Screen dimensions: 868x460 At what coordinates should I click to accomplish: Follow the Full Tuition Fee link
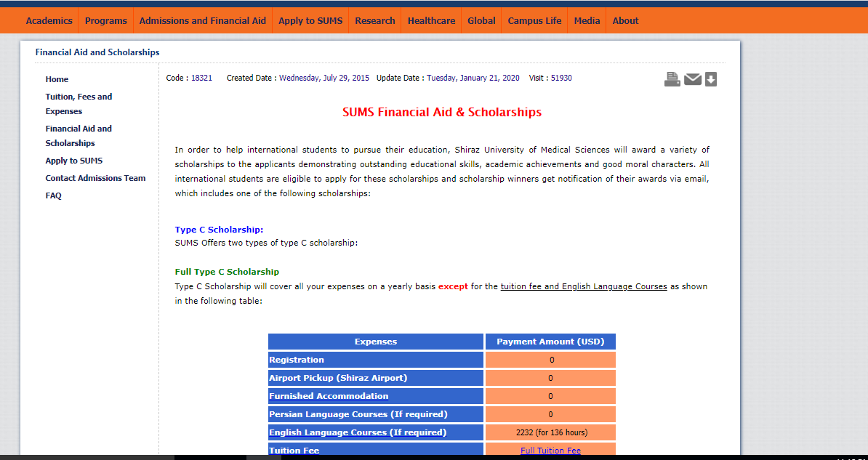551,451
